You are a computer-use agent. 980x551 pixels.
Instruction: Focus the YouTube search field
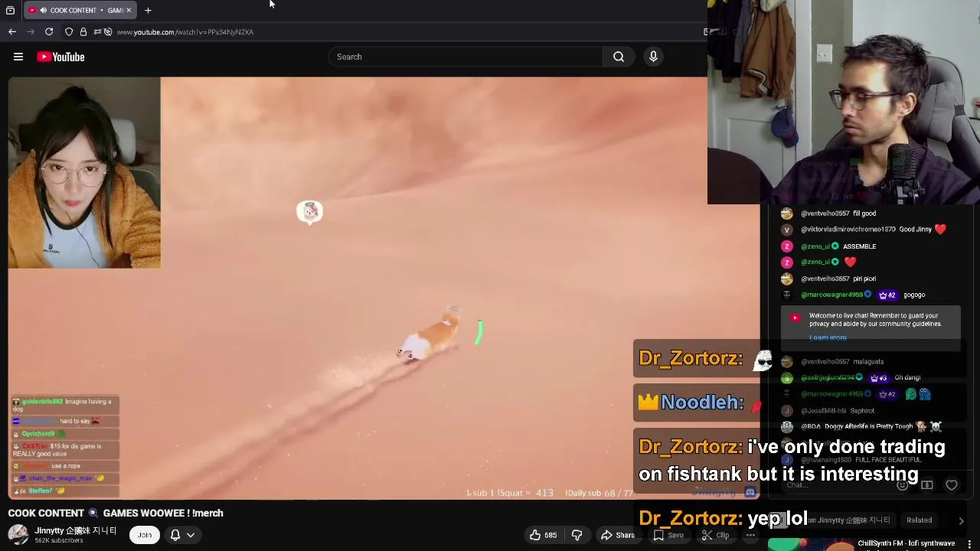coord(465,57)
